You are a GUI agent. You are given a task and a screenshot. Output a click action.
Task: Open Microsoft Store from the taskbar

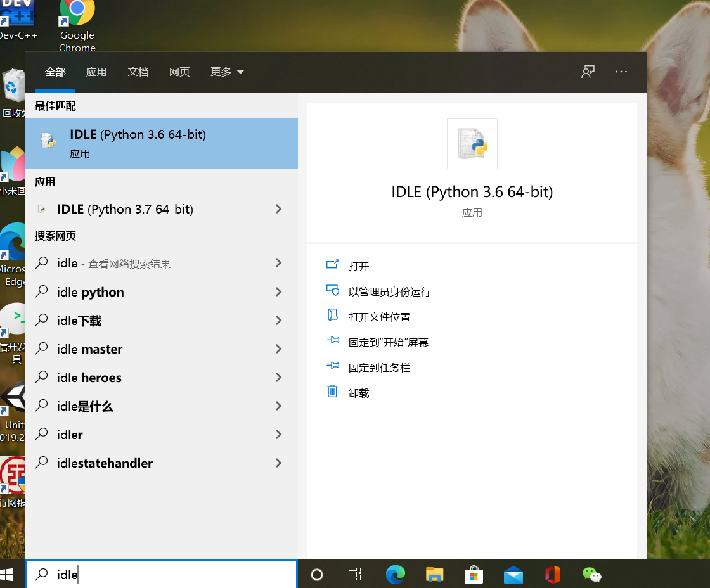(474, 575)
